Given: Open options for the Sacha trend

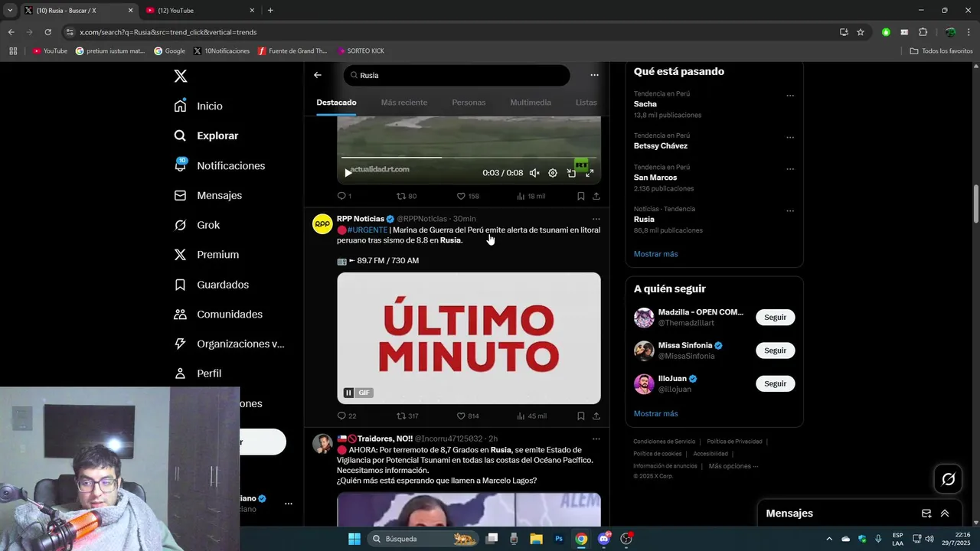Looking at the screenshot, I should [x=790, y=96].
